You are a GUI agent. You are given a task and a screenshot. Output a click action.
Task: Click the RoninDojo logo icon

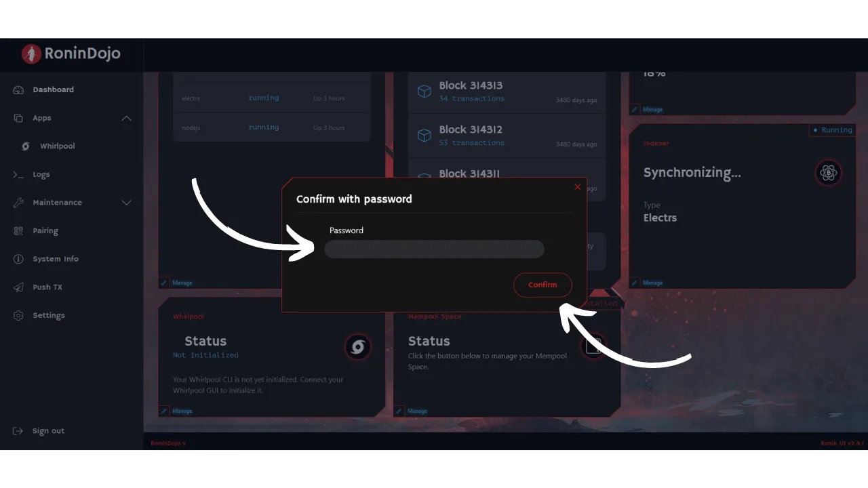point(31,54)
